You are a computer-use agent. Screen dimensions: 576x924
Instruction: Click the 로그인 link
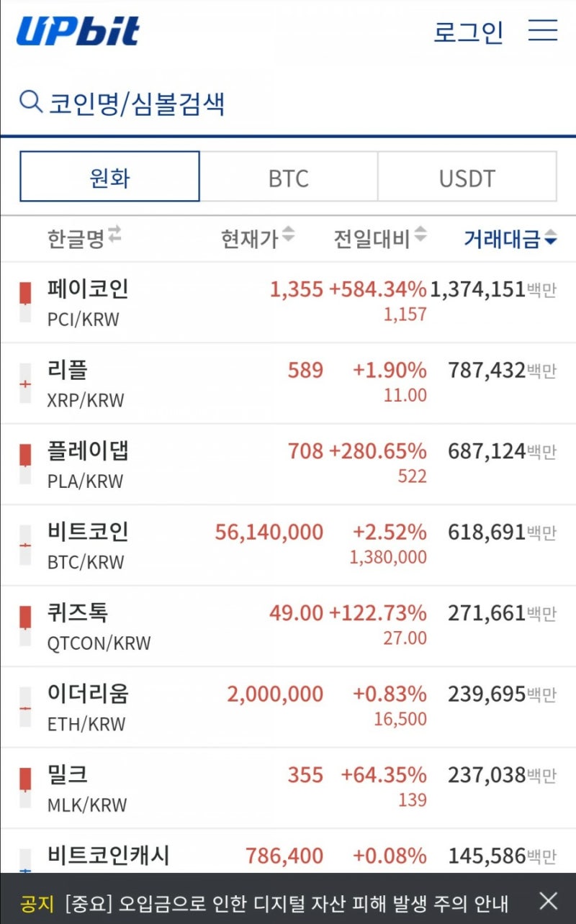(x=469, y=30)
